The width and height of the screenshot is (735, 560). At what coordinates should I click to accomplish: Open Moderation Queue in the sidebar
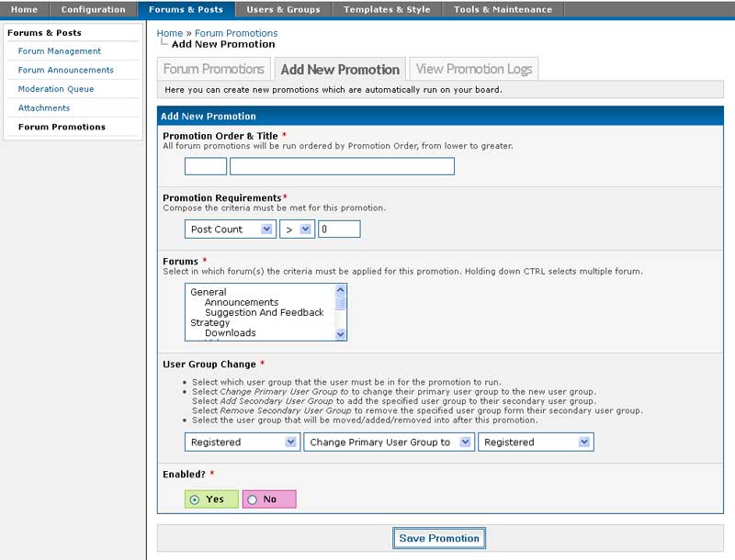(56, 89)
